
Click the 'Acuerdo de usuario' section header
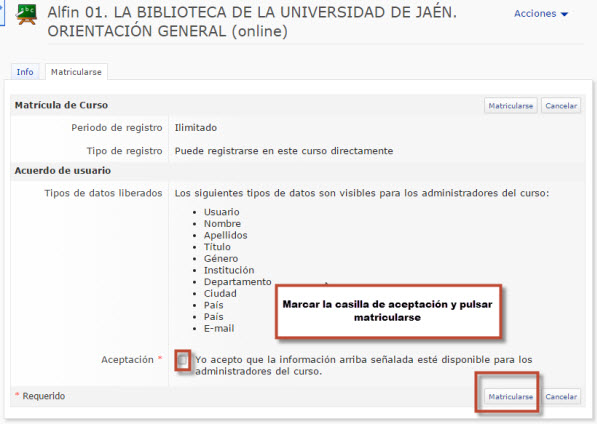click(63, 171)
